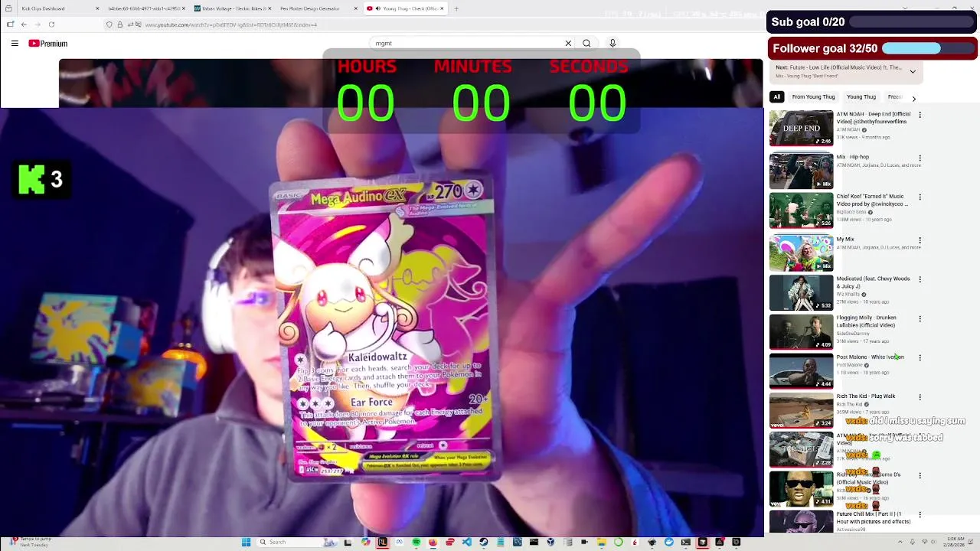The height and width of the screenshot is (551, 980).
Task: Start voice search with the microphone icon
Action: 612,44
